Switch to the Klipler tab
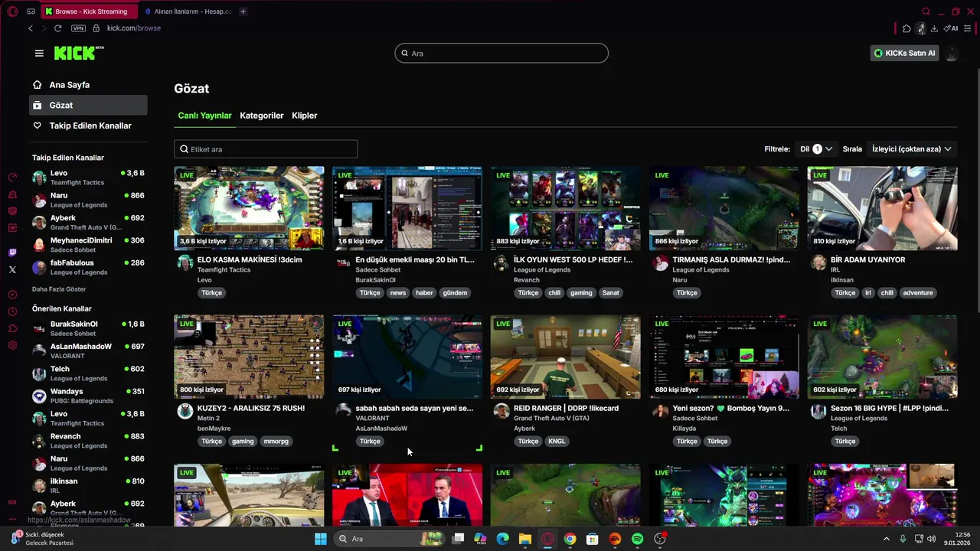 click(x=305, y=116)
